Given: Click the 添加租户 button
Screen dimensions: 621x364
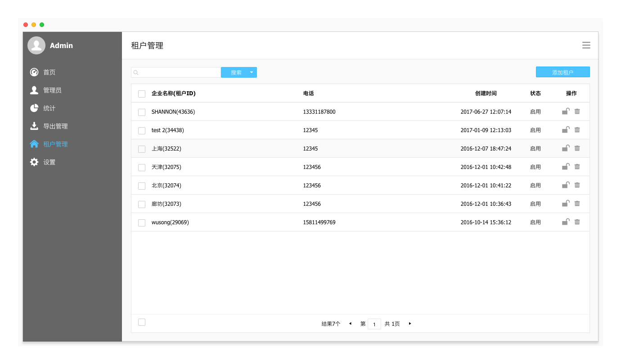Looking at the screenshot, I should (562, 72).
